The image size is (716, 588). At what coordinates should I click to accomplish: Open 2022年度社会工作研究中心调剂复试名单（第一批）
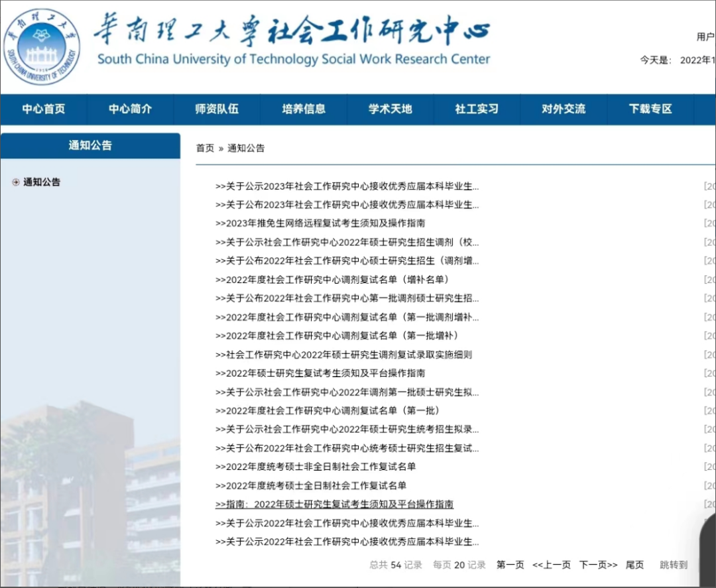329,410
